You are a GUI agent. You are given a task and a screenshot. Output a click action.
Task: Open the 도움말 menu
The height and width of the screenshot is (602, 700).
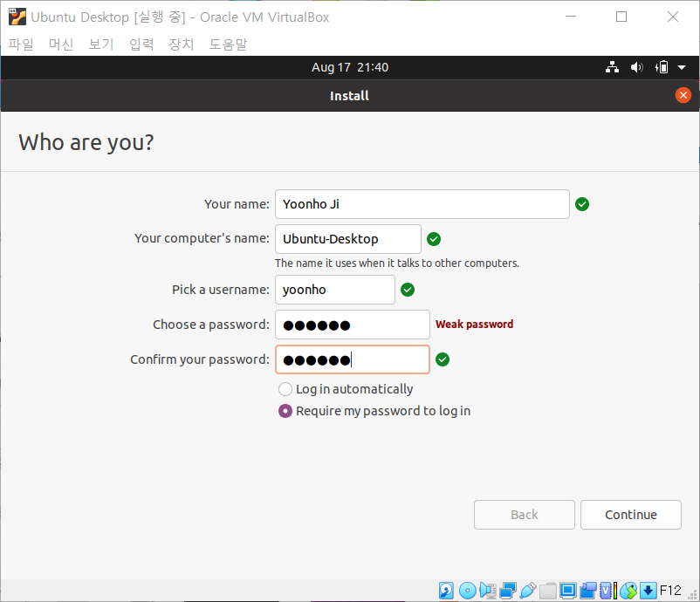point(228,44)
